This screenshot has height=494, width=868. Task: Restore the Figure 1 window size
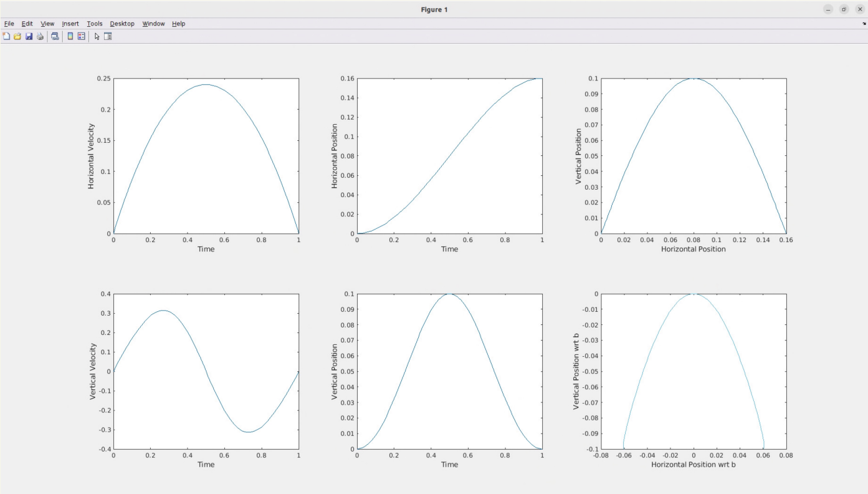click(x=844, y=9)
